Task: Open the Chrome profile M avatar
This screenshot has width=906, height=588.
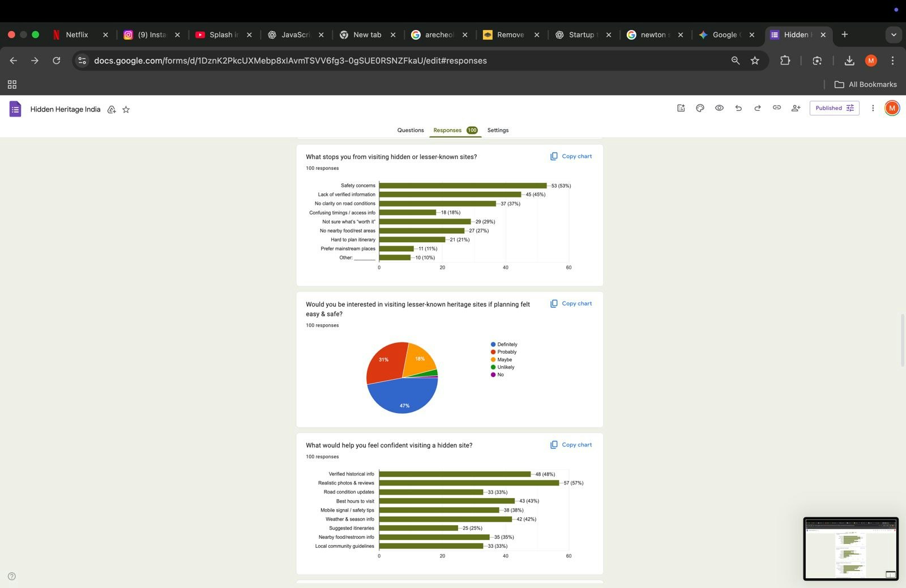Action: [871, 61]
